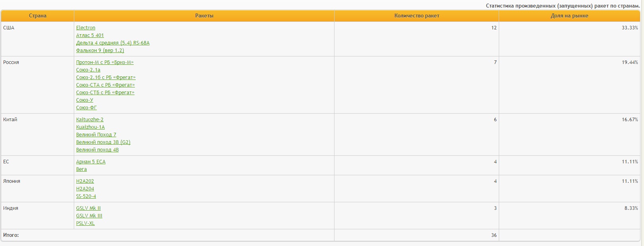
Task: Select the SS-520-4 link
Action: point(86,196)
